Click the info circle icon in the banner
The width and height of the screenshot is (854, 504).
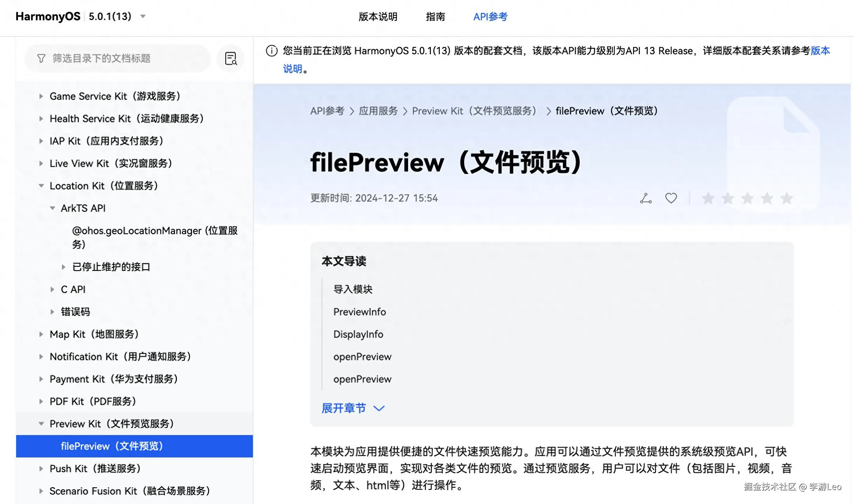click(x=271, y=51)
